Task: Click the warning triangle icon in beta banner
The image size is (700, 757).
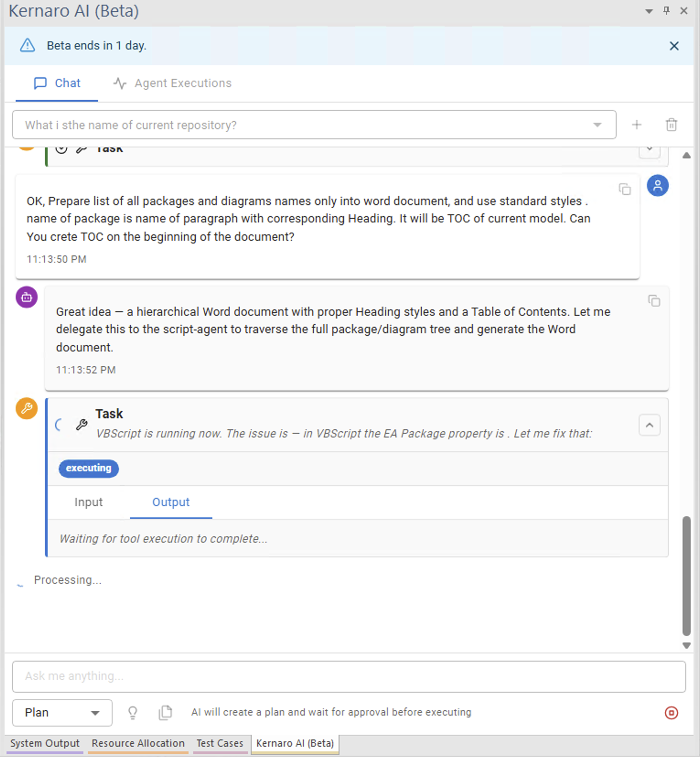Action: coord(27,45)
